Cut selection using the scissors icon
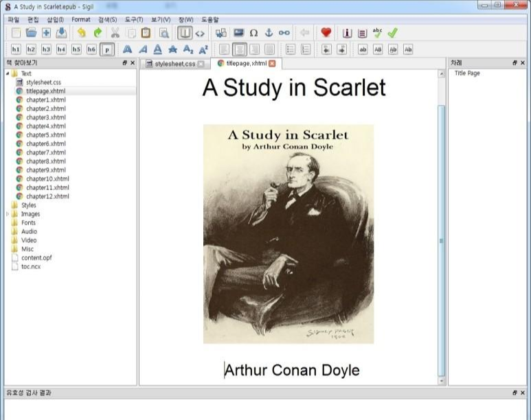Screen dimensions: 531x420 pyautogui.click(x=115, y=33)
